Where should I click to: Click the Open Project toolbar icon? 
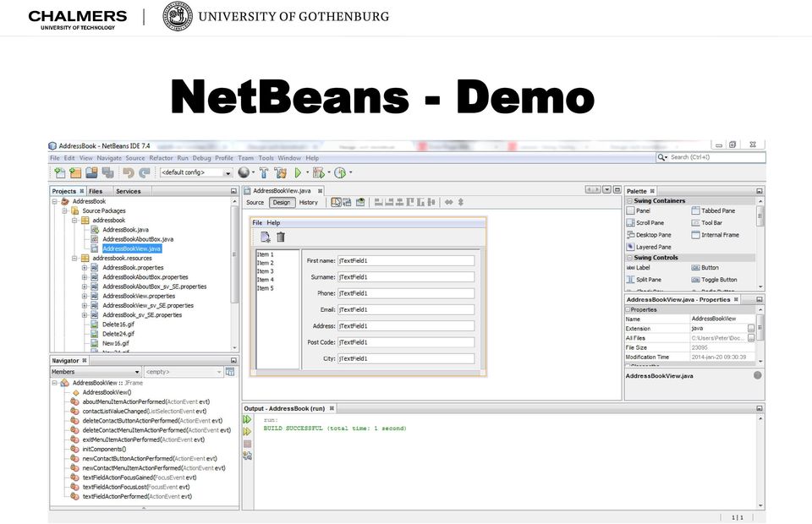pos(91,172)
